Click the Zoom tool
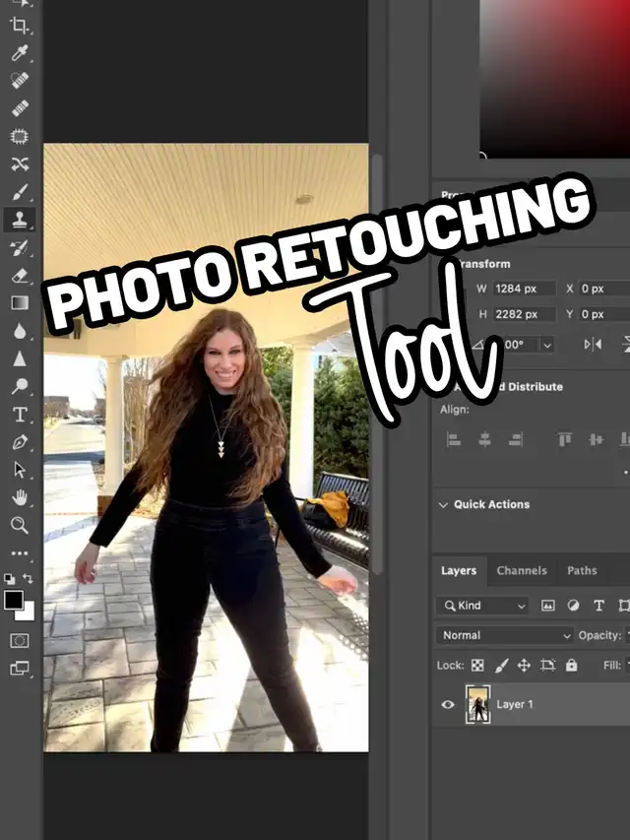 [20, 525]
